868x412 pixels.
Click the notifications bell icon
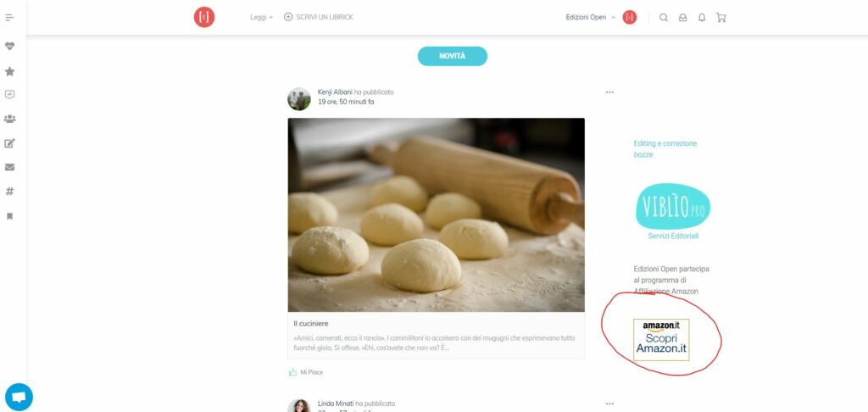pyautogui.click(x=701, y=17)
